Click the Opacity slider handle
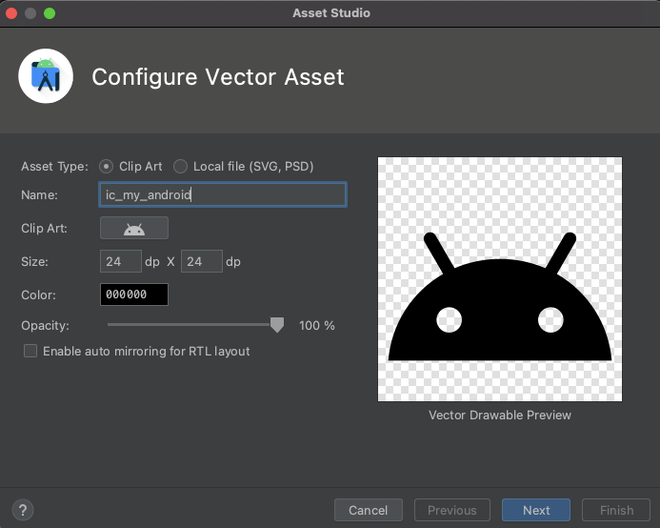The height and width of the screenshot is (528, 660). point(277,325)
